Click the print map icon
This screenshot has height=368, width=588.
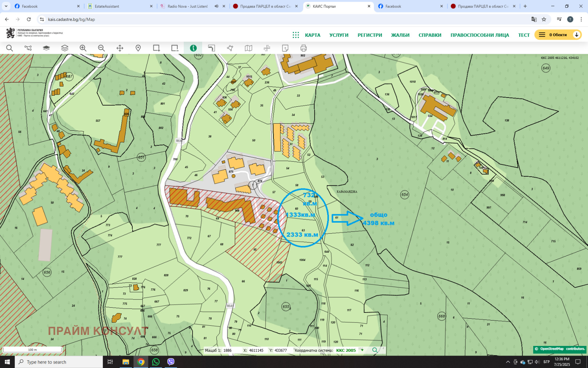point(304,48)
